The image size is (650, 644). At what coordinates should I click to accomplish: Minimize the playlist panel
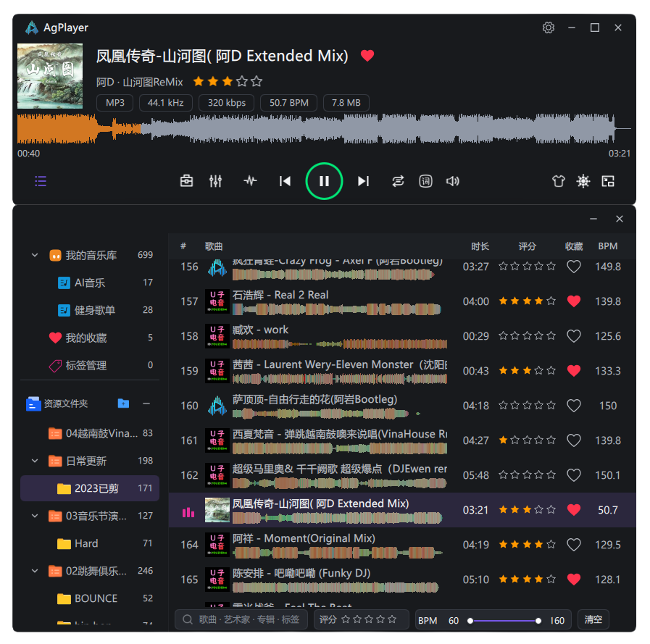tap(593, 219)
